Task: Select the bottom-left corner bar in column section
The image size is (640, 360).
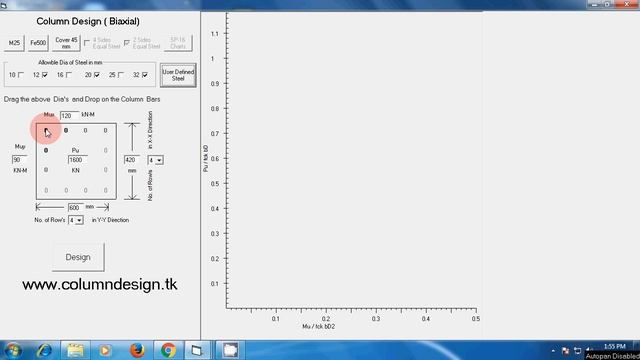Action: (x=46, y=190)
